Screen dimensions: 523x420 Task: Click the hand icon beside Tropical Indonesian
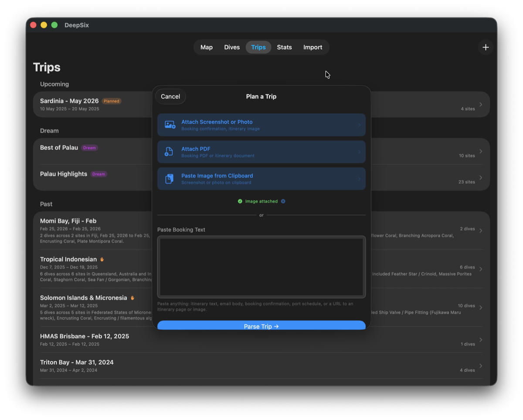click(x=102, y=260)
